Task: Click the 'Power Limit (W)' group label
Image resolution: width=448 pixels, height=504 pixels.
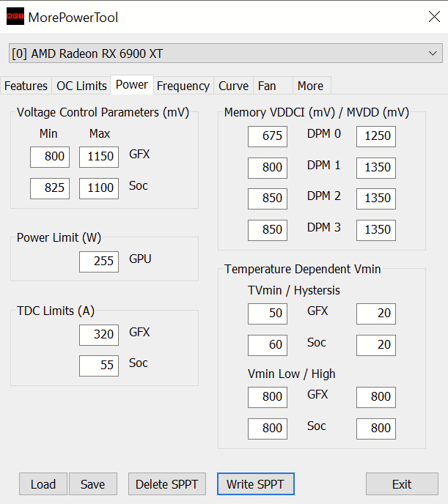Action: 59,238
